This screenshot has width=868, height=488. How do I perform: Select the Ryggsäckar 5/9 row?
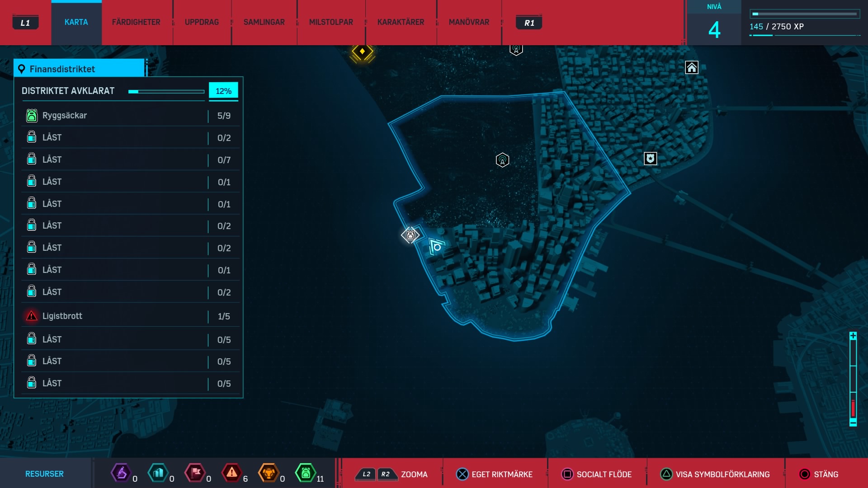click(x=130, y=116)
